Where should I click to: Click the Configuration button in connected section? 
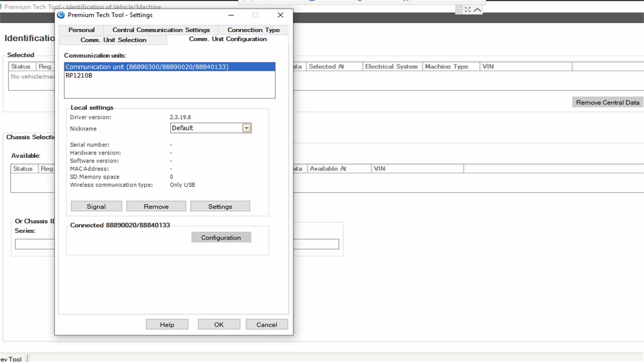click(x=221, y=238)
